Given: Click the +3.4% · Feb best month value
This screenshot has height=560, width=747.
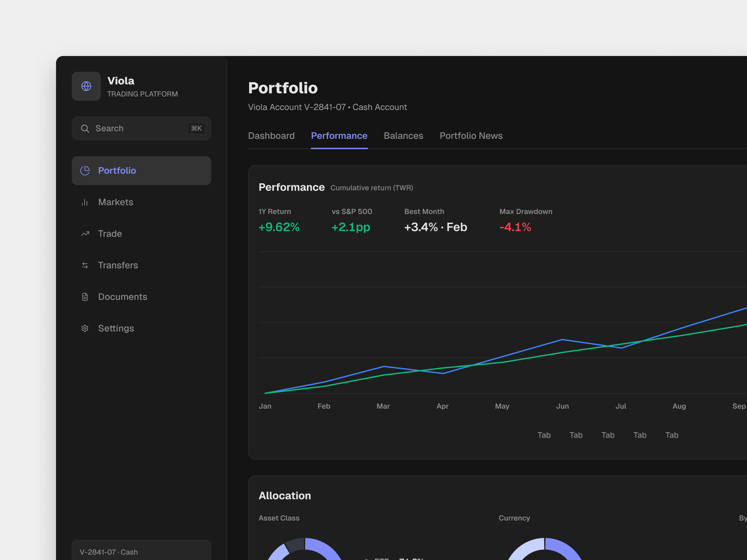Looking at the screenshot, I should pyautogui.click(x=436, y=227).
